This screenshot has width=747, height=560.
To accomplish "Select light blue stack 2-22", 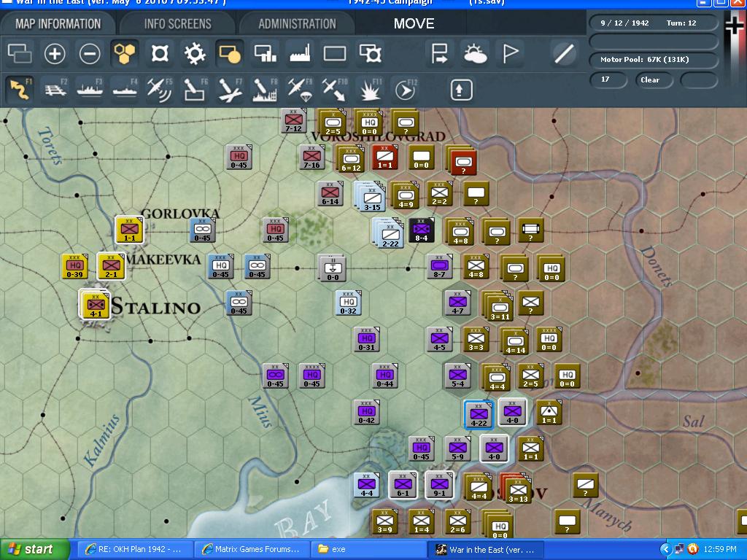I will (390, 234).
